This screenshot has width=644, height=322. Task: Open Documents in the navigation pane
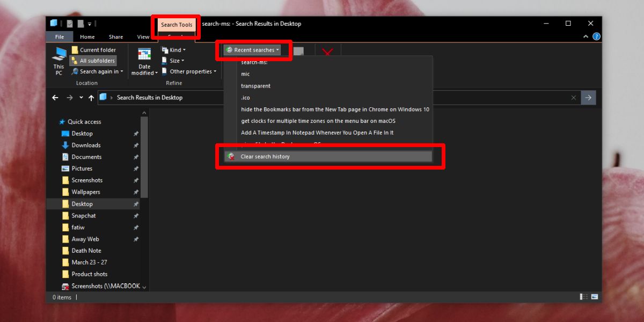click(x=86, y=157)
